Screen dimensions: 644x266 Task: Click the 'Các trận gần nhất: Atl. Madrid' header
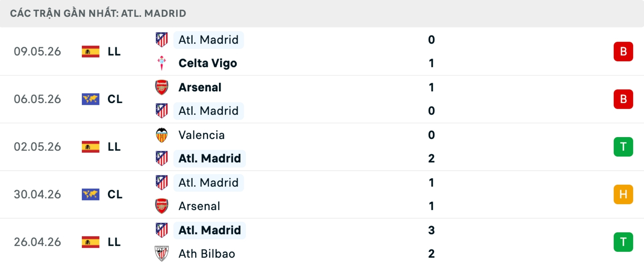[x=98, y=13]
